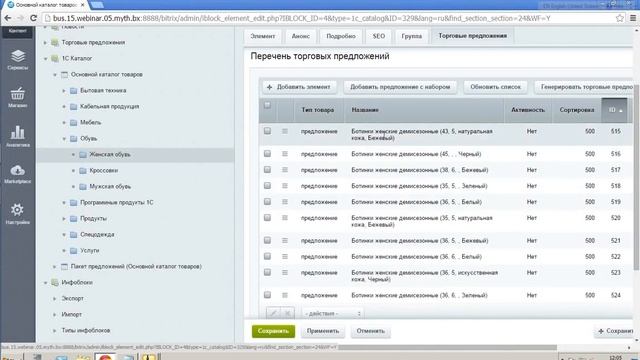Check the checkbox for row ID 524
Screen dimensions: 640x360
point(267,295)
